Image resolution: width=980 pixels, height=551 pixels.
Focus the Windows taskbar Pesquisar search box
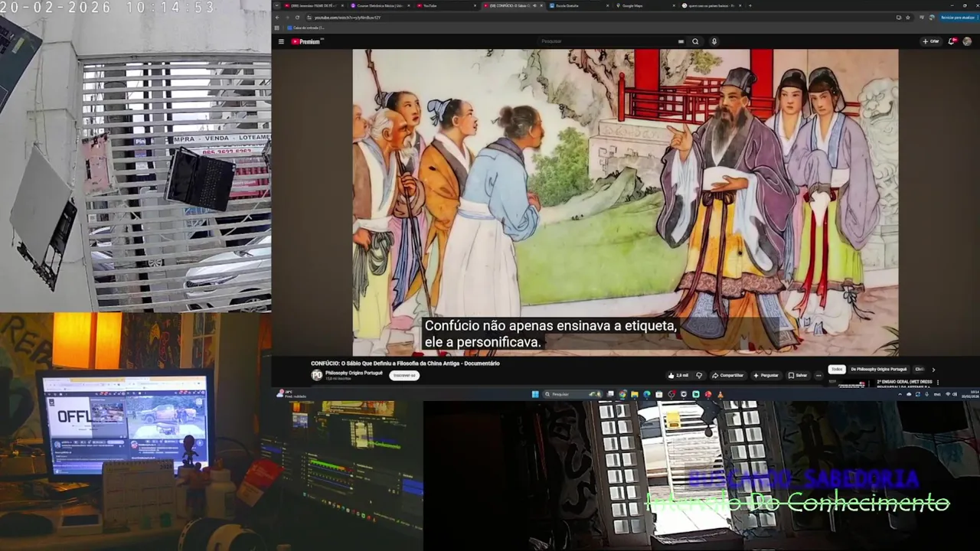point(571,394)
